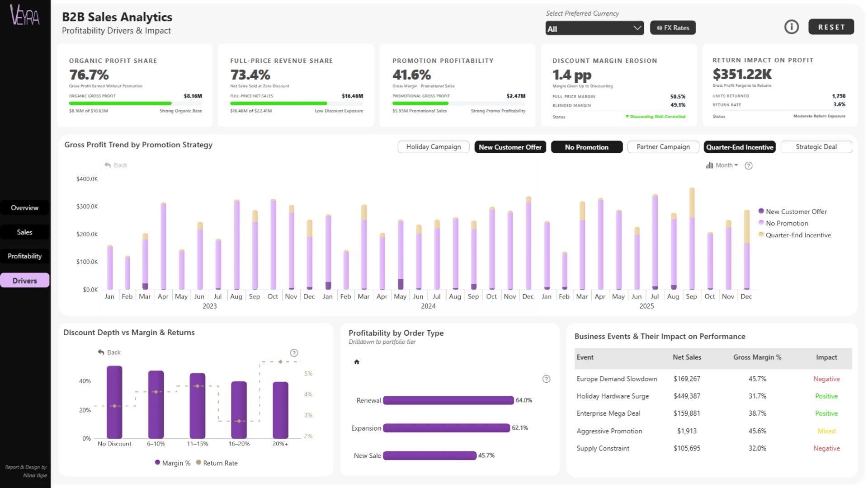Click the Mixed impact label
The image size is (868, 488).
[826, 431]
